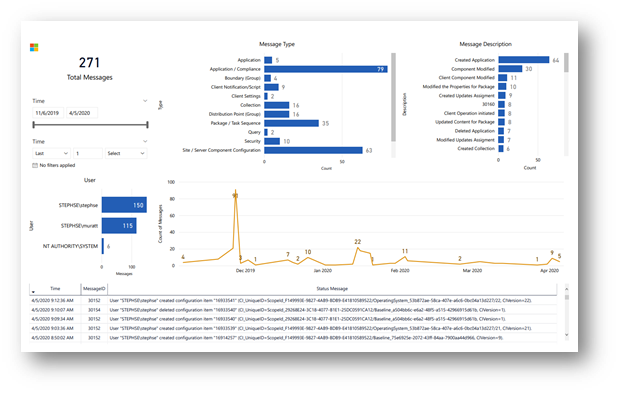Viewport: 620px width, 394px height.
Task: Open the Select period dropdown
Action: 126,153
